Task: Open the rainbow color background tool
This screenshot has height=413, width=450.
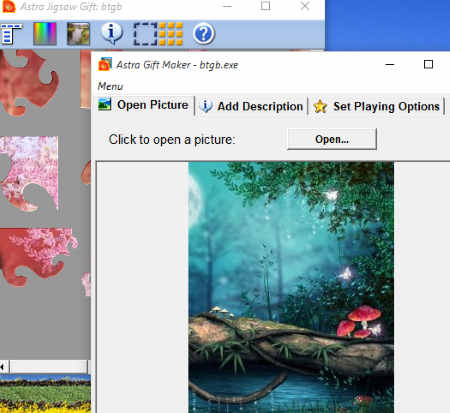Action: tap(45, 34)
